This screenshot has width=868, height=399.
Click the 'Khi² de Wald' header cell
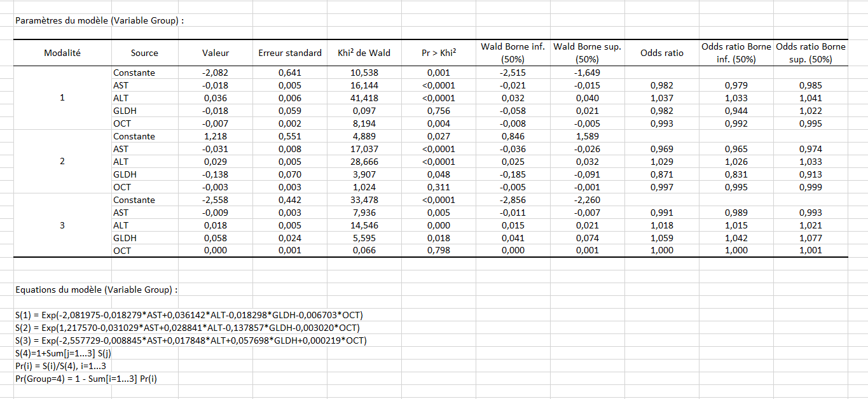[x=364, y=53]
